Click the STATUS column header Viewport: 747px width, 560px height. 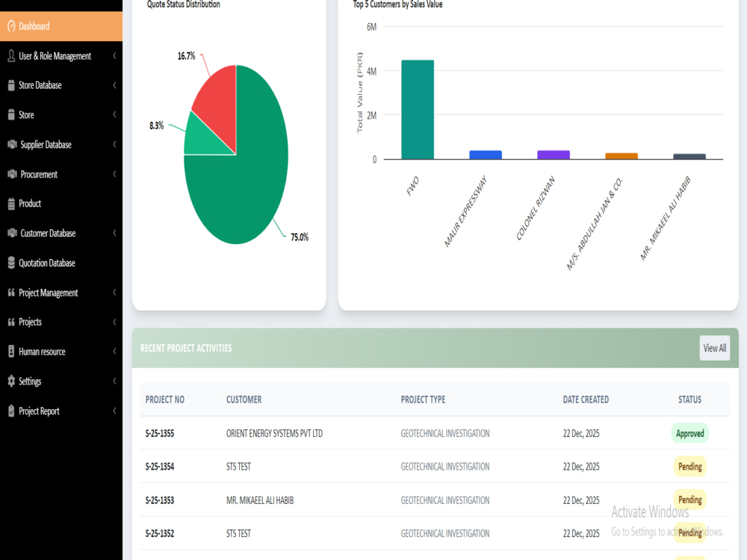[689, 399]
